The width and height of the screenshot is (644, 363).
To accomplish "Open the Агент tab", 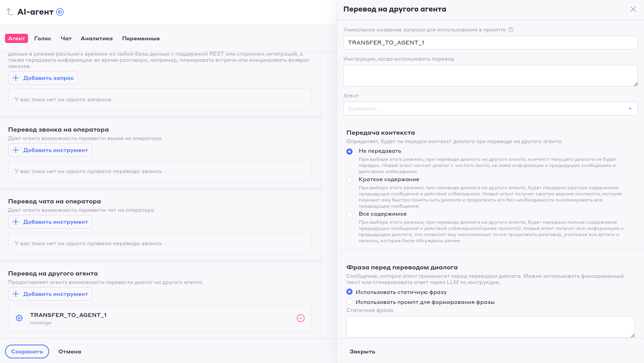I will 17,38.
